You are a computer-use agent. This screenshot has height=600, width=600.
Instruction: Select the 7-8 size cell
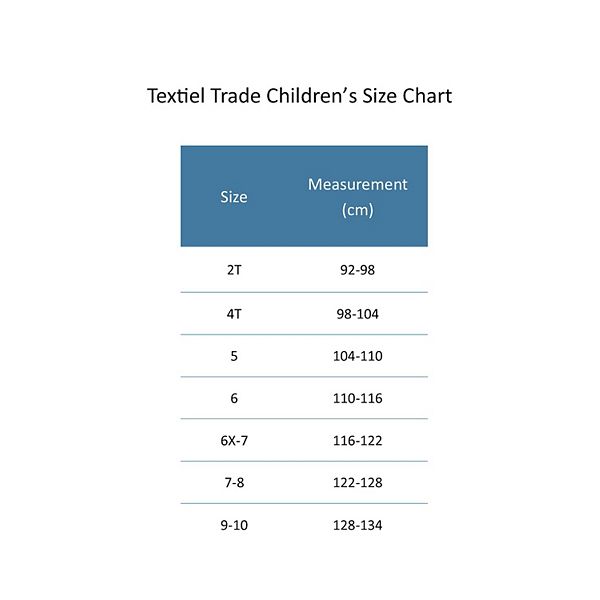(234, 482)
